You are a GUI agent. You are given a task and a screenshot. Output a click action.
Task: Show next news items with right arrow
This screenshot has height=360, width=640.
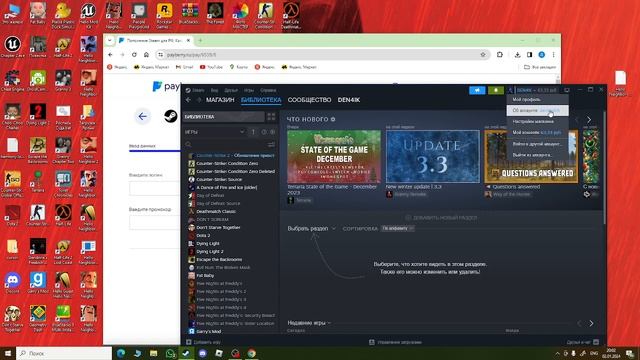tap(589, 120)
